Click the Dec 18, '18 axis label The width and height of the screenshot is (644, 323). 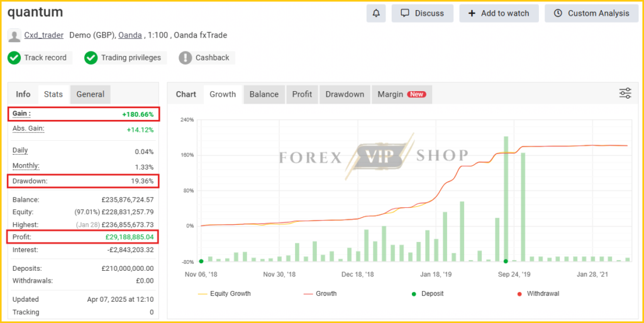tap(359, 274)
